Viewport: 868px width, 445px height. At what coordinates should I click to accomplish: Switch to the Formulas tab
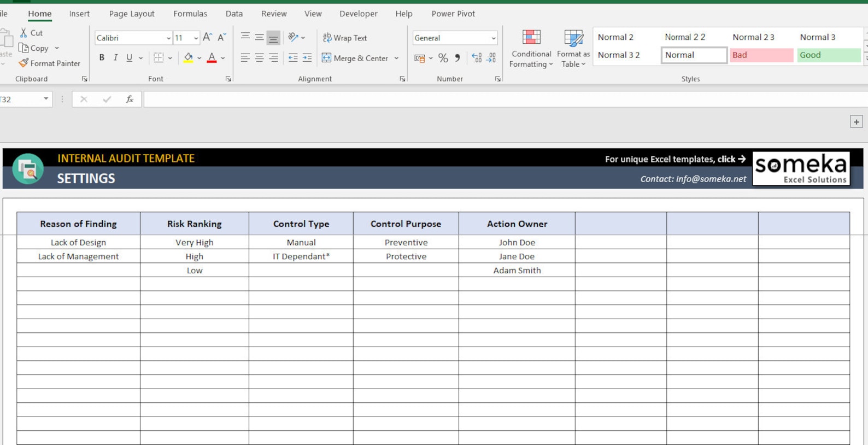[x=190, y=14]
